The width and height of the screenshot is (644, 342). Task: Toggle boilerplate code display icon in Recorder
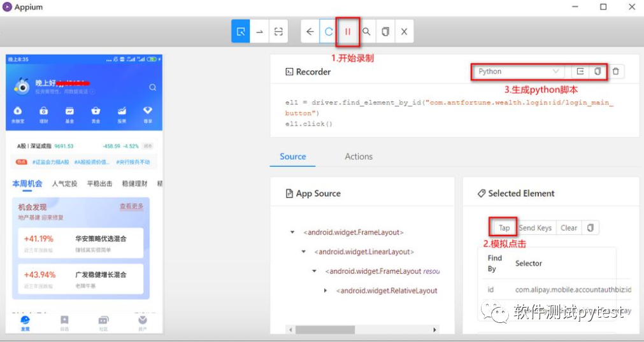pos(580,71)
